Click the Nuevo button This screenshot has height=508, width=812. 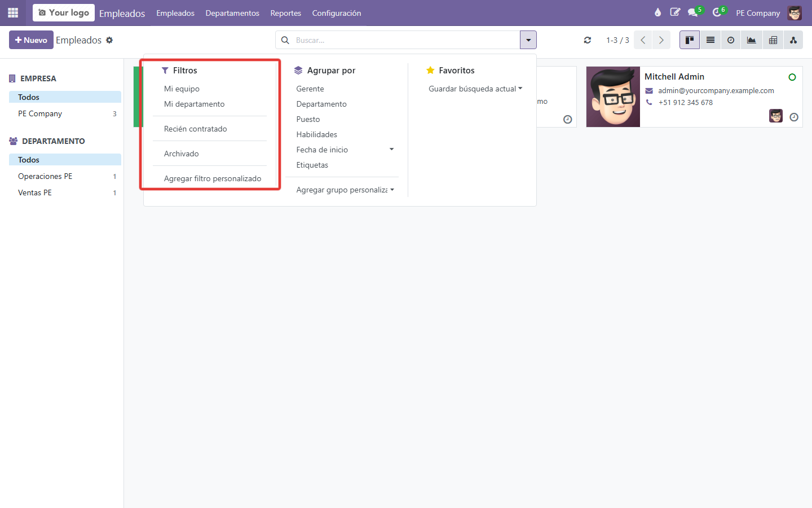tap(31, 40)
